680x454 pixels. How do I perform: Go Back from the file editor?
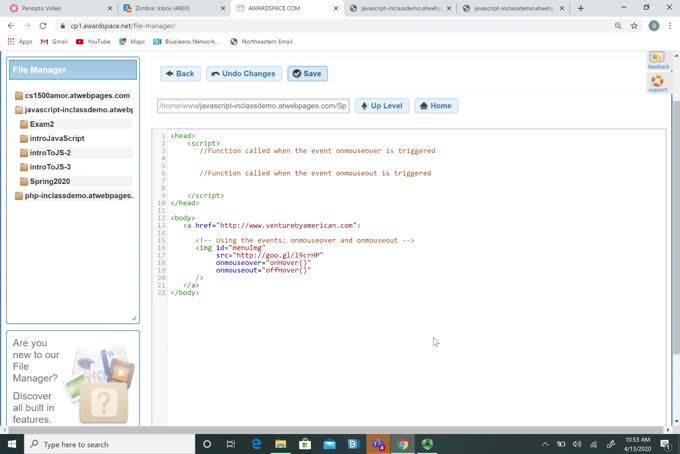coord(180,74)
